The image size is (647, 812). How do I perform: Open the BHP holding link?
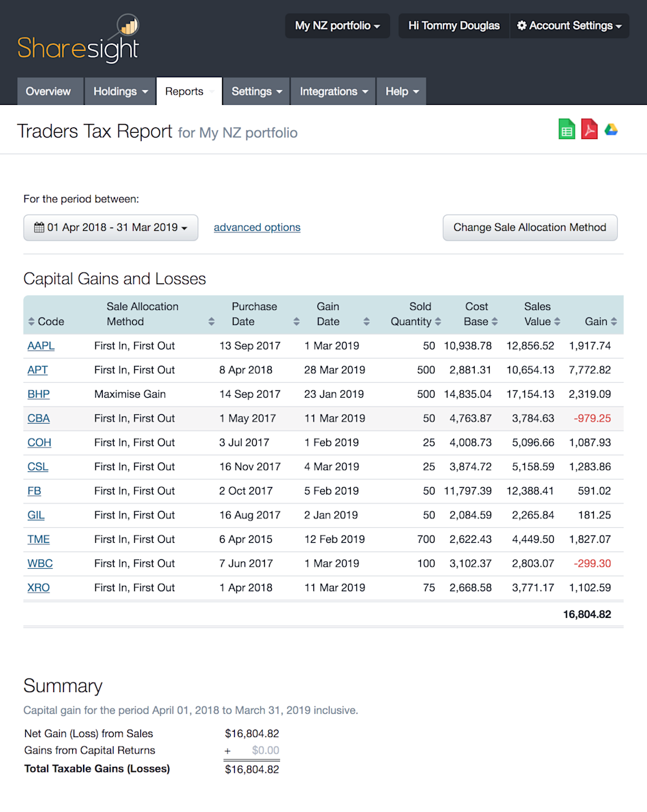pyautogui.click(x=39, y=394)
